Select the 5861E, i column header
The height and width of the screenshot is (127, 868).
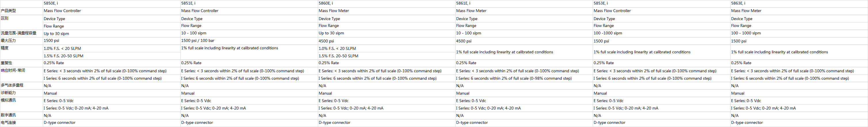pyautogui.click(x=463, y=3)
